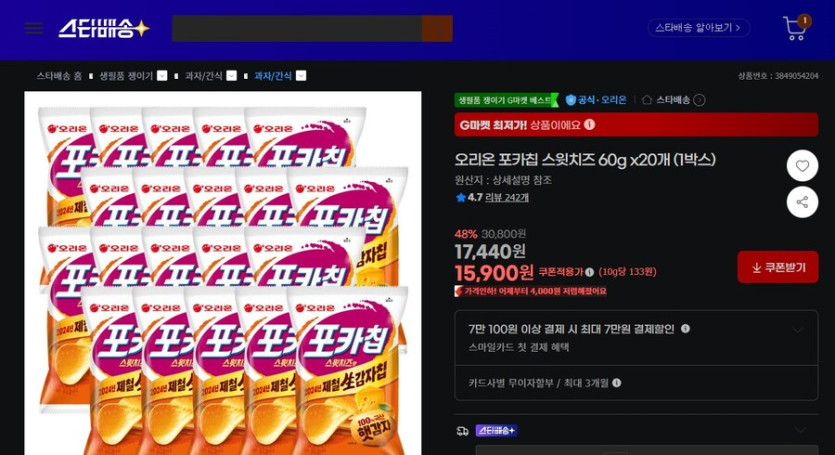Click the 가격인하 price drop notice
Viewport: 835px width, 455px height.
530,291
